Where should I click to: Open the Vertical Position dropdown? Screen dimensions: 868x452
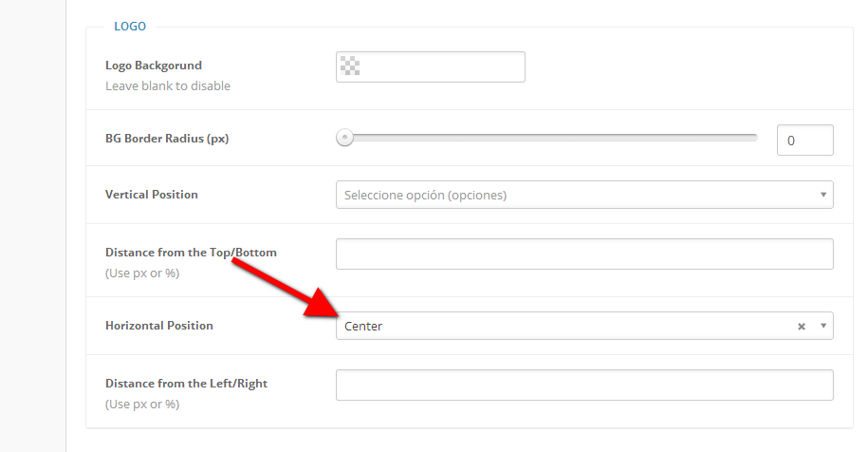(574, 195)
